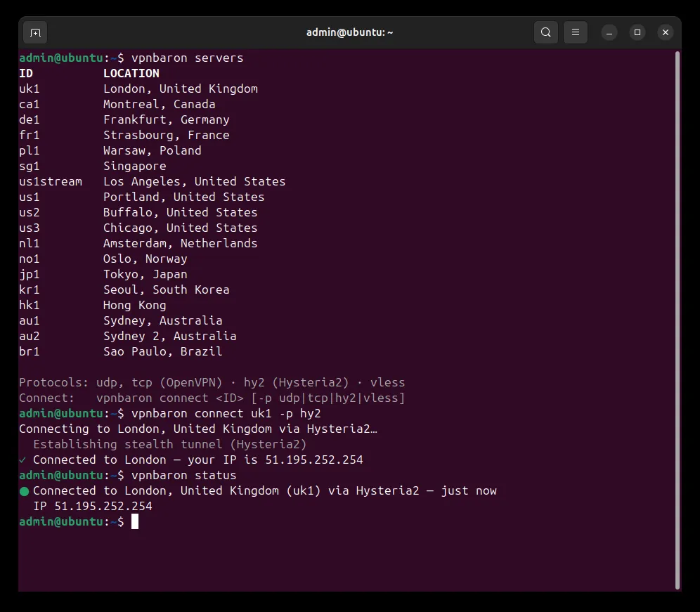
Task: Click 'Warsaw, Poland' location
Action: click(x=153, y=151)
